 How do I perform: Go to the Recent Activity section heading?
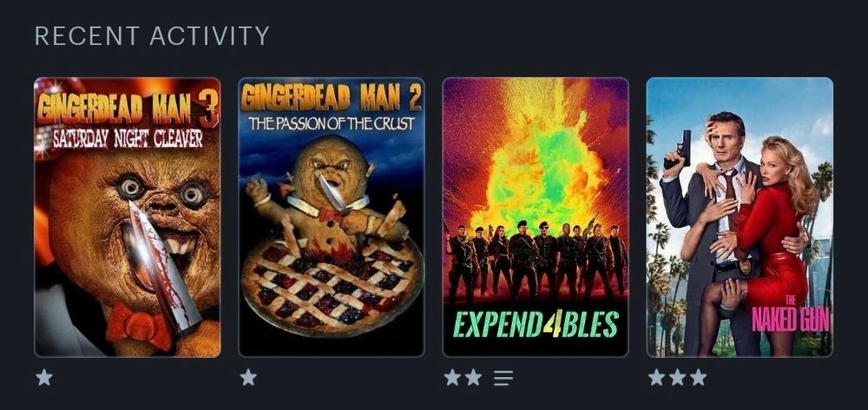[152, 36]
